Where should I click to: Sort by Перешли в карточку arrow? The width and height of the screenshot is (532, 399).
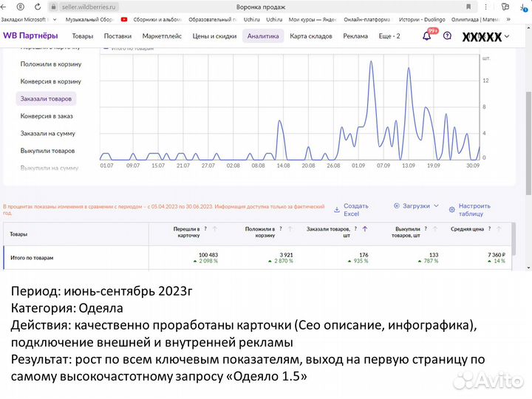215,229
